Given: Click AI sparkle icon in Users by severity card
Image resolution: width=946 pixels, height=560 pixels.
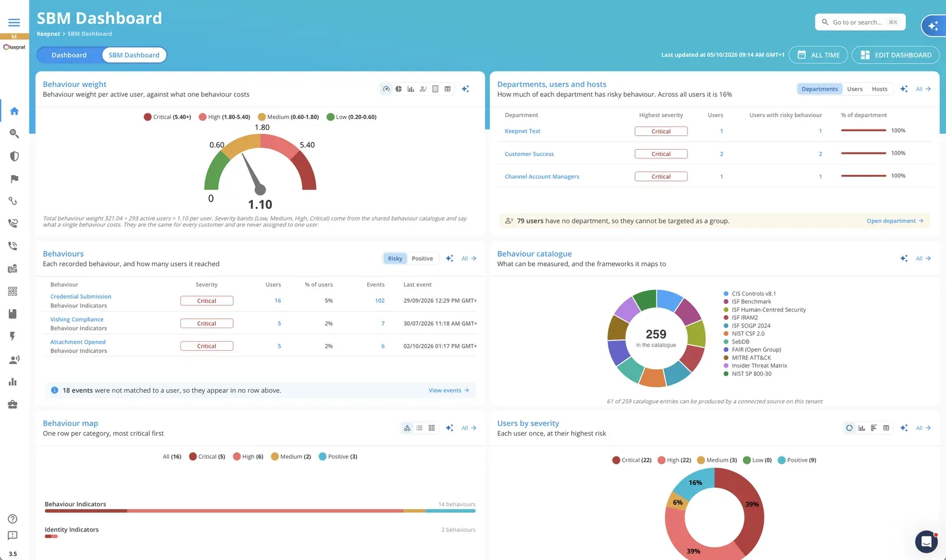Looking at the screenshot, I should click(x=904, y=428).
